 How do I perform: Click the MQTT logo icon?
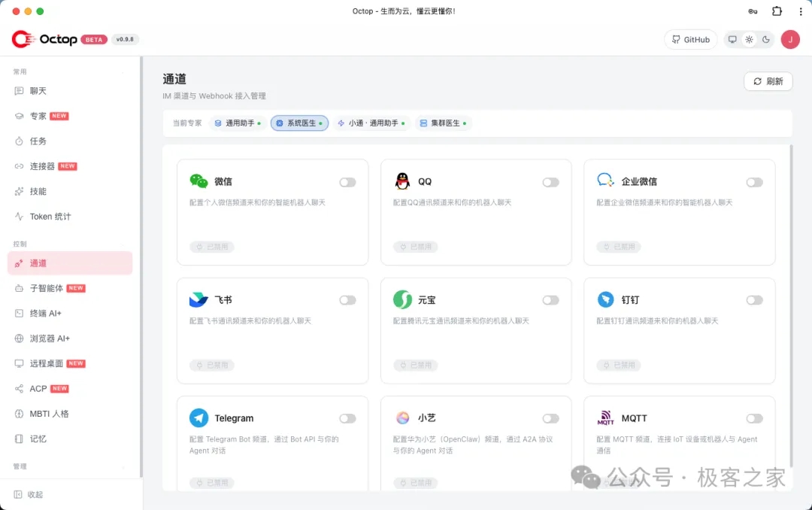click(x=605, y=417)
